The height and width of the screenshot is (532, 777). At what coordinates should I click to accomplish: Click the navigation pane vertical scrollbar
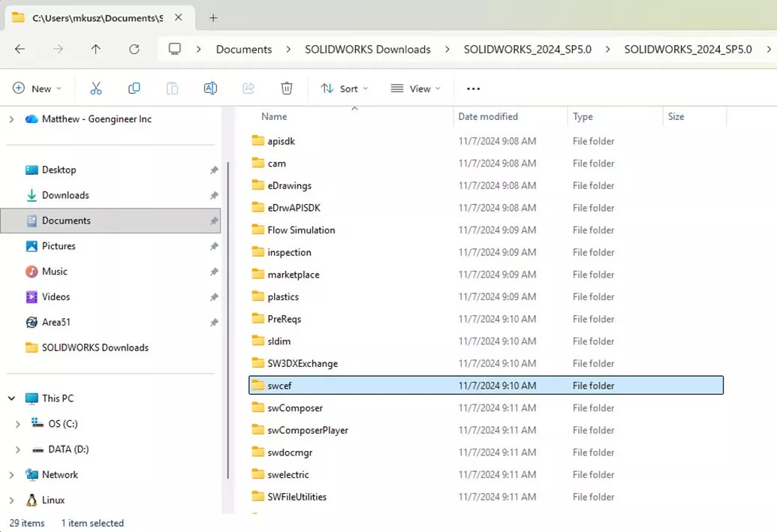pyautogui.click(x=228, y=320)
